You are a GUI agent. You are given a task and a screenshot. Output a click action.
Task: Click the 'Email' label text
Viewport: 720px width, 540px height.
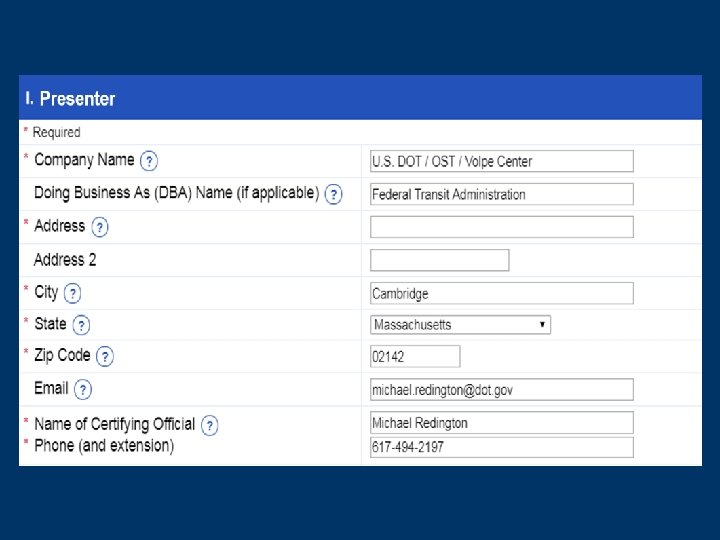[51, 388]
